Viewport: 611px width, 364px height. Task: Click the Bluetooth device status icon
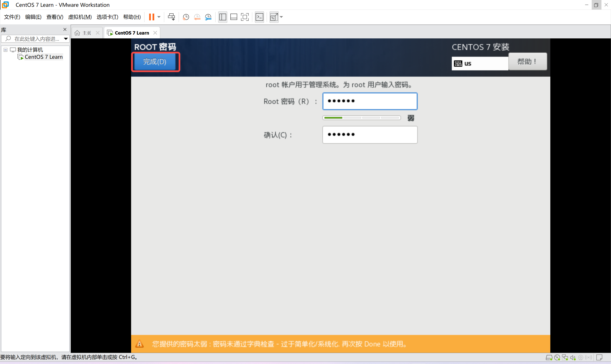pyautogui.click(x=589, y=358)
